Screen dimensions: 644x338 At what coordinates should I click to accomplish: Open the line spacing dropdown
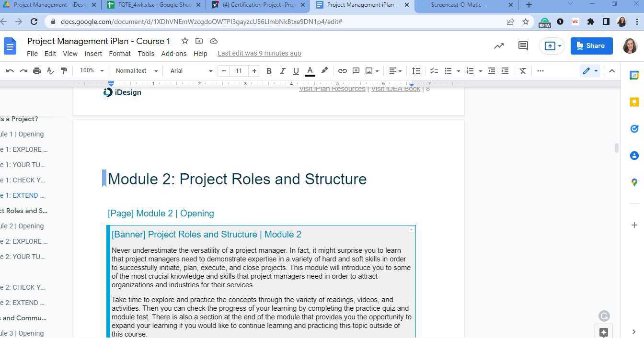pos(416,70)
